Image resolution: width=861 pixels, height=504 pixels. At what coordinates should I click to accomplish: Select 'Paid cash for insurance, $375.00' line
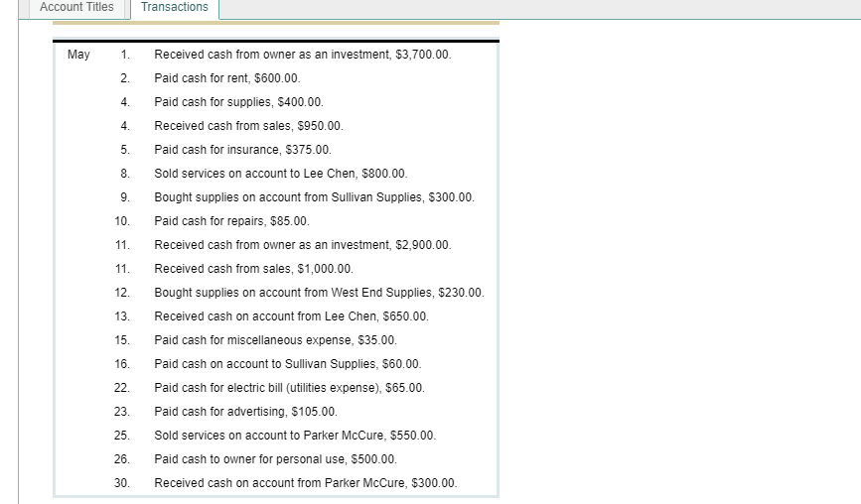coord(242,150)
